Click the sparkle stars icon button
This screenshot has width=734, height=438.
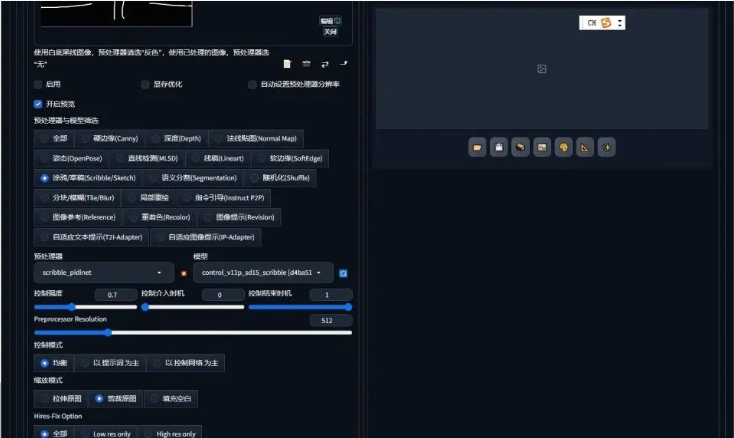[606, 147]
